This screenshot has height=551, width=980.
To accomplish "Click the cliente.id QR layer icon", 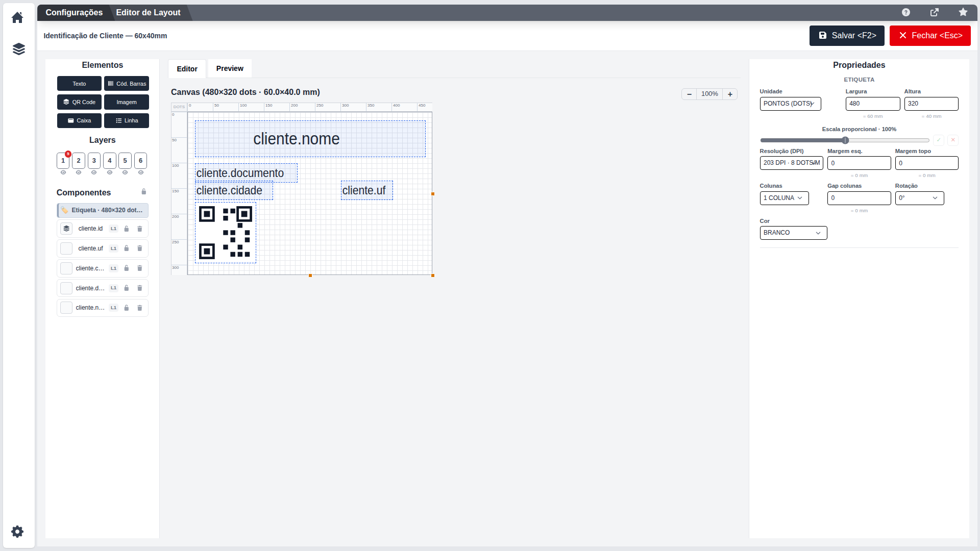I will click(66, 229).
